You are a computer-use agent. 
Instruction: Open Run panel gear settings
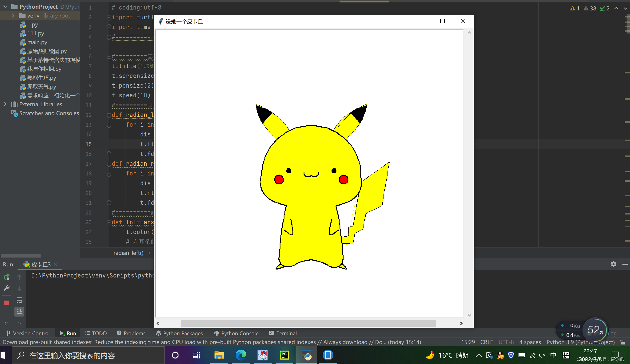point(613,264)
